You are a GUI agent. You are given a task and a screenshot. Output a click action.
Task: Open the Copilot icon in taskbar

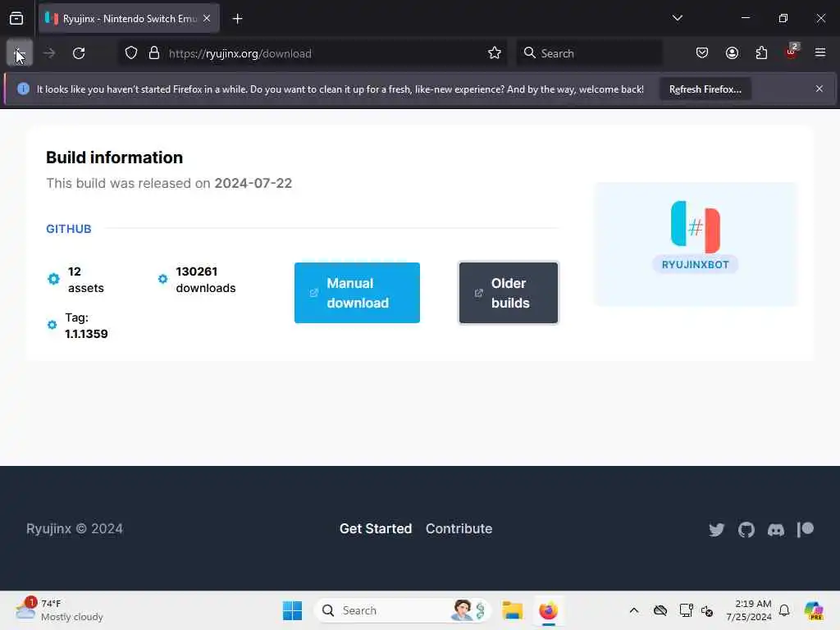point(813,610)
